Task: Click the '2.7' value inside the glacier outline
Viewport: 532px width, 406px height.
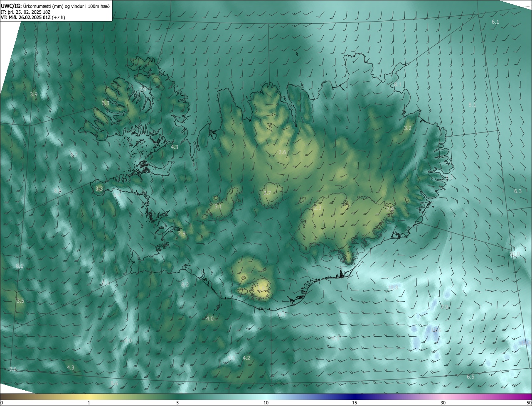Action: tap(267, 193)
